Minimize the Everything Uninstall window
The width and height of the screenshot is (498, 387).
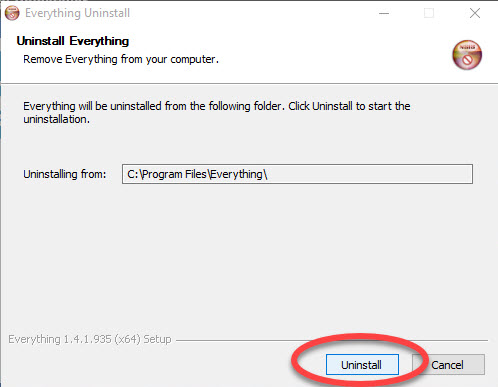[384, 13]
